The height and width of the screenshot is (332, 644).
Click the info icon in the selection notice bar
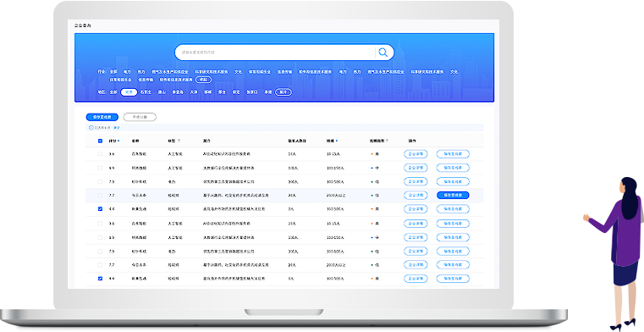[x=91, y=128]
